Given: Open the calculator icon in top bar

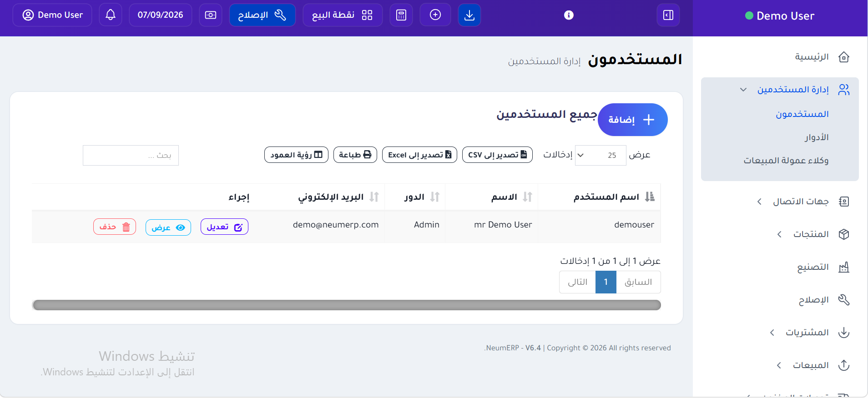Looking at the screenshot, I should tap(401, 15).
